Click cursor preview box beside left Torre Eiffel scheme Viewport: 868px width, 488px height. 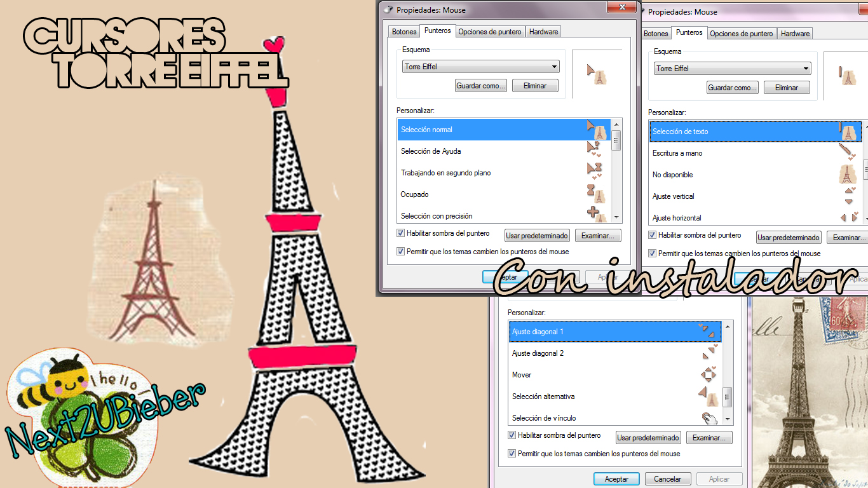pos(597,74)
